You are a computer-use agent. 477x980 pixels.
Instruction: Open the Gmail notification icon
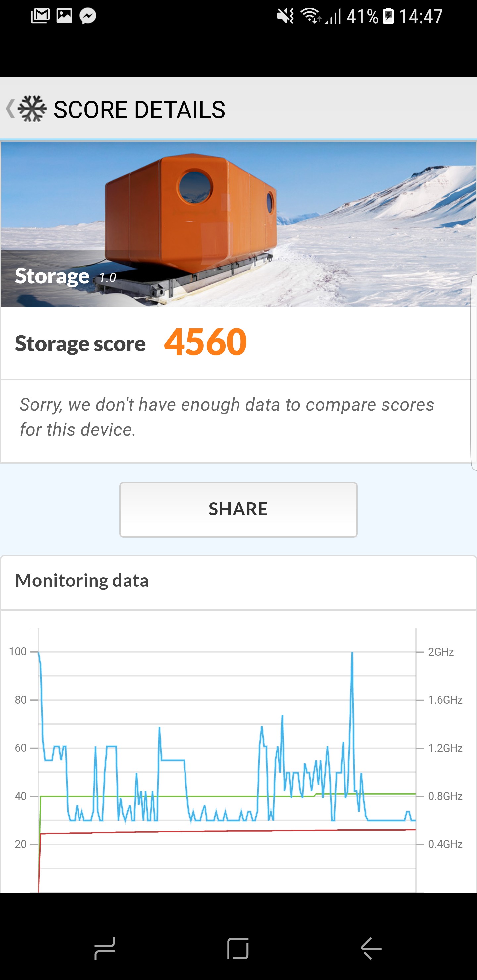click(40, 16)
